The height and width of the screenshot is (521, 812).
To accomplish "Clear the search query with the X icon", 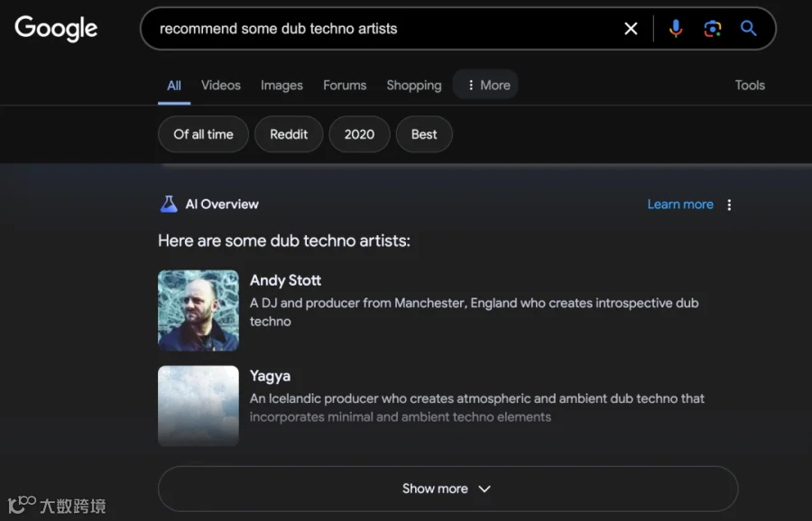I will [631, 29].
